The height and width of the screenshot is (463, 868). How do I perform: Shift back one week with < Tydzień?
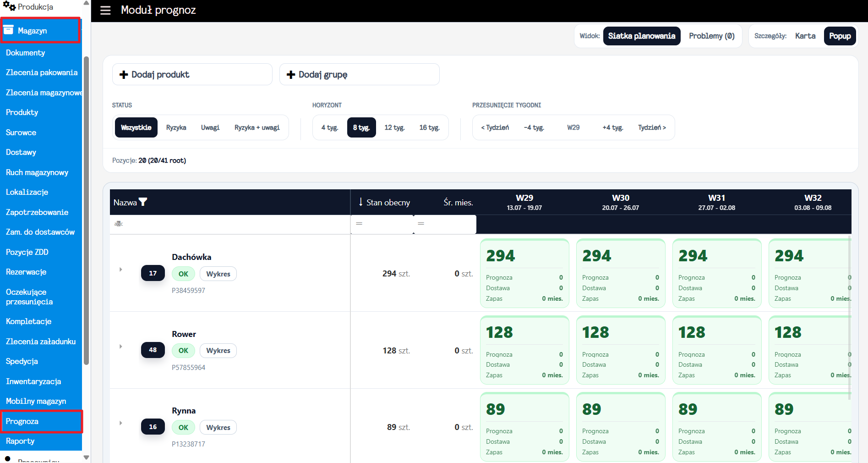click(495, 127)
